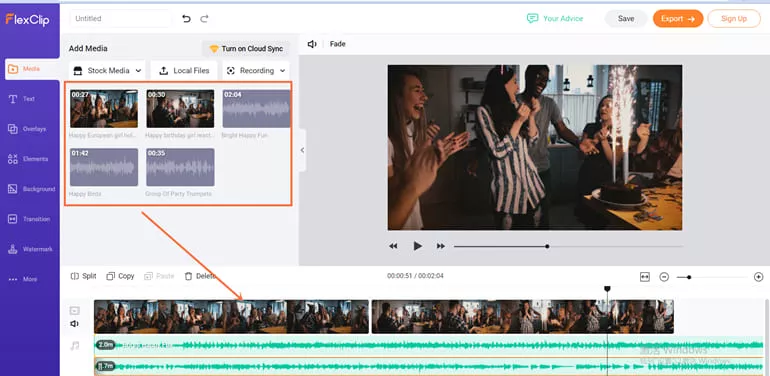
Task: Click the video preview frame
Action: [534, 147]
